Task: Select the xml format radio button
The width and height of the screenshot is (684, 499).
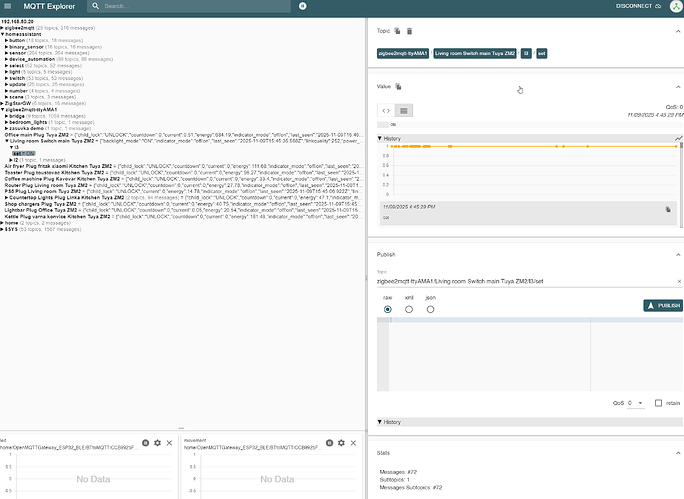Action: click(409, 309)
